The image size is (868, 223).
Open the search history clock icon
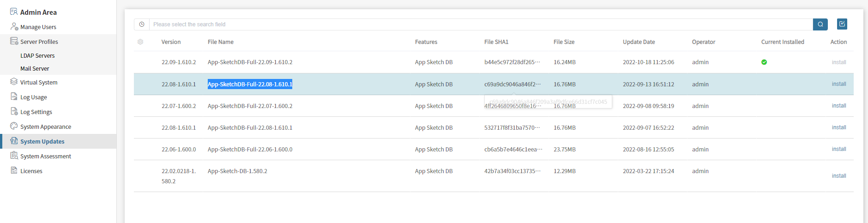142,24
